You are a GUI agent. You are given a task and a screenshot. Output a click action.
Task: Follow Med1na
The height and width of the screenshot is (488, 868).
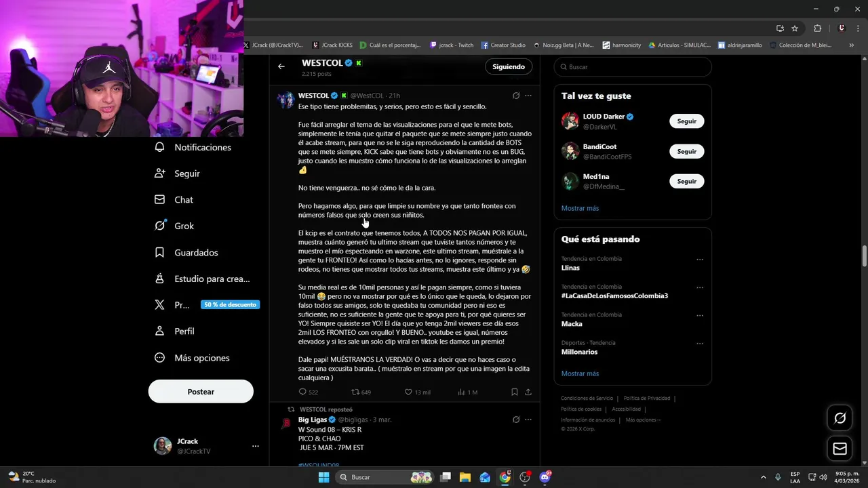686,181
